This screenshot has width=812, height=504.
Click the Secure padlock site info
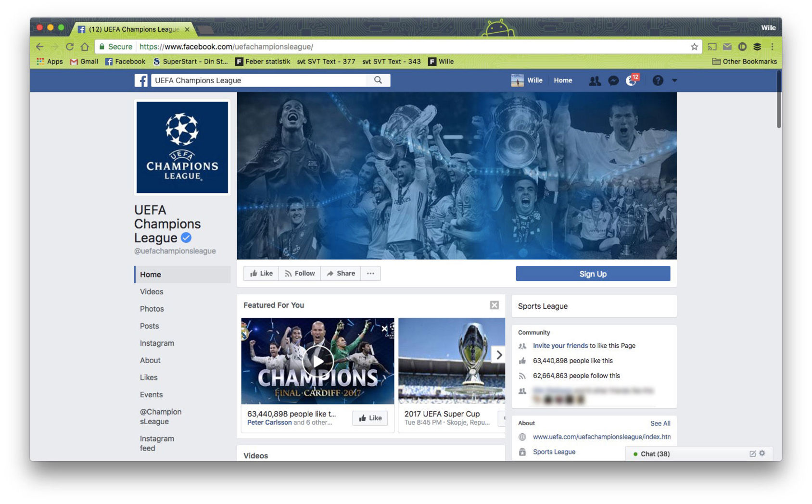coord(115,47)
